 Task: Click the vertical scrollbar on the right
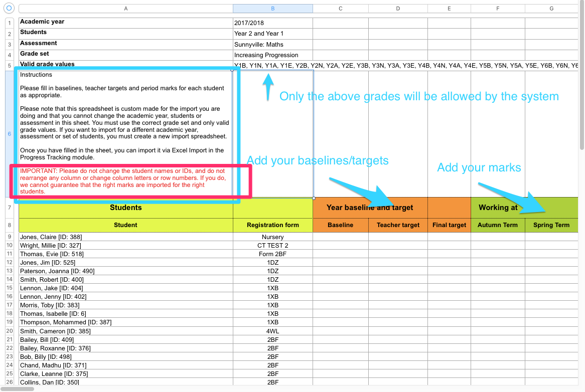point(581,75)
